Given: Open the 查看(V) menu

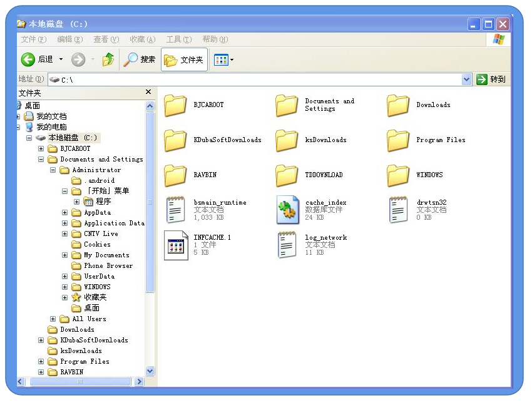Looking at the screenshot, I should point(106,39).
